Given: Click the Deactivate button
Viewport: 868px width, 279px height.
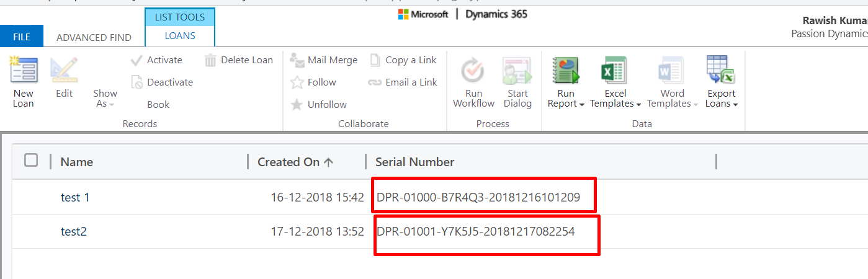Looking at the screenshot, I should point(162,82).
